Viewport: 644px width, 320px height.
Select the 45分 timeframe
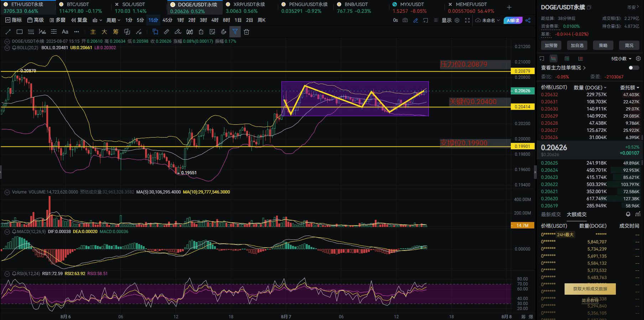(167, 20)
